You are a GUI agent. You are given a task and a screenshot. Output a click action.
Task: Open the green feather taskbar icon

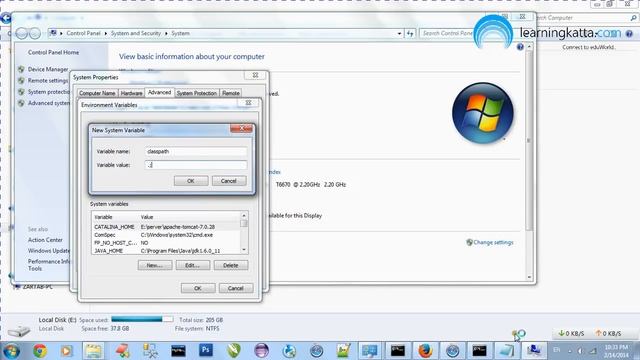pyautogui.click(x=233, y=351)
